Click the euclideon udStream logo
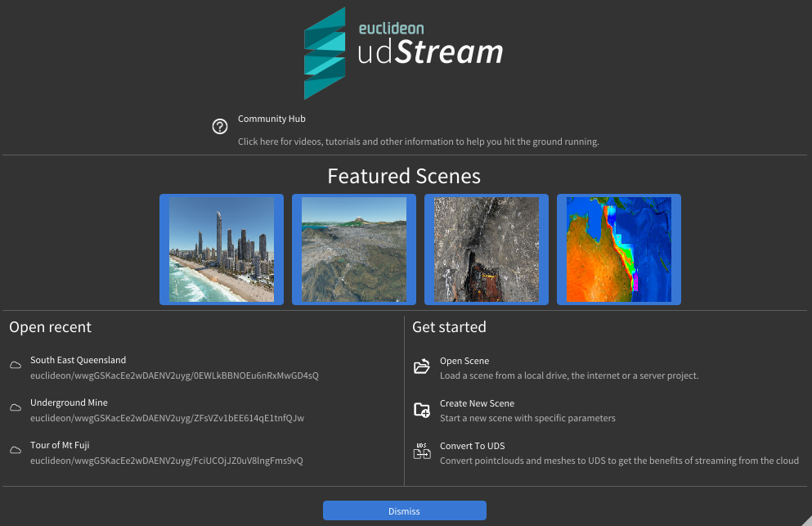The width and height of the screenshot is (812, 526). (404, 53)
